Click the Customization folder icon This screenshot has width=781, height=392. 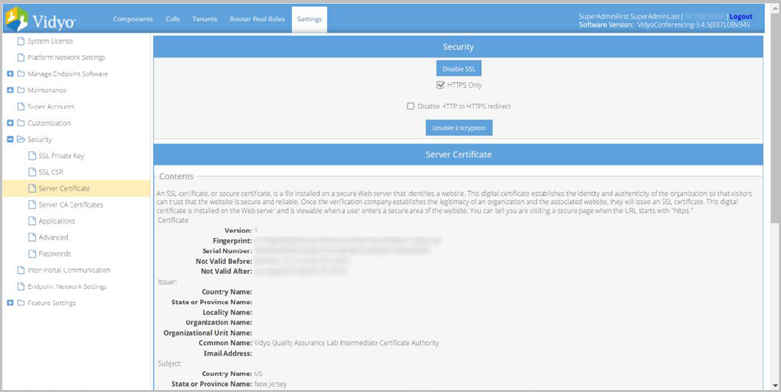click(21, 123)
